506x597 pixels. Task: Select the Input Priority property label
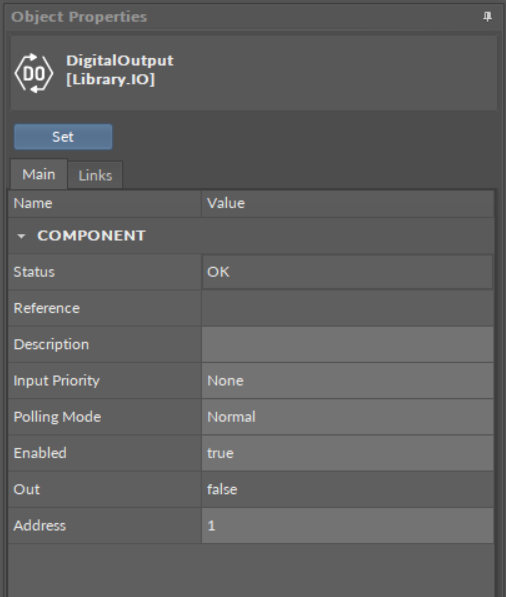click(x=57, y=381)
